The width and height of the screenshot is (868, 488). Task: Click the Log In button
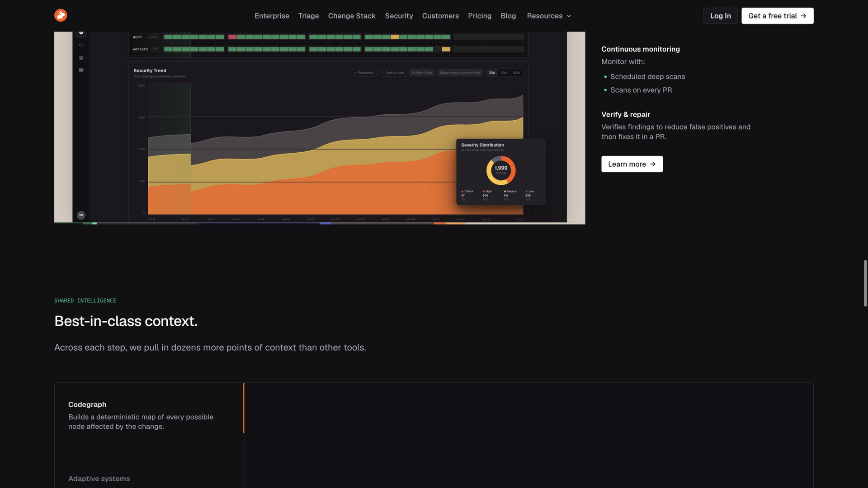[720, 16]
